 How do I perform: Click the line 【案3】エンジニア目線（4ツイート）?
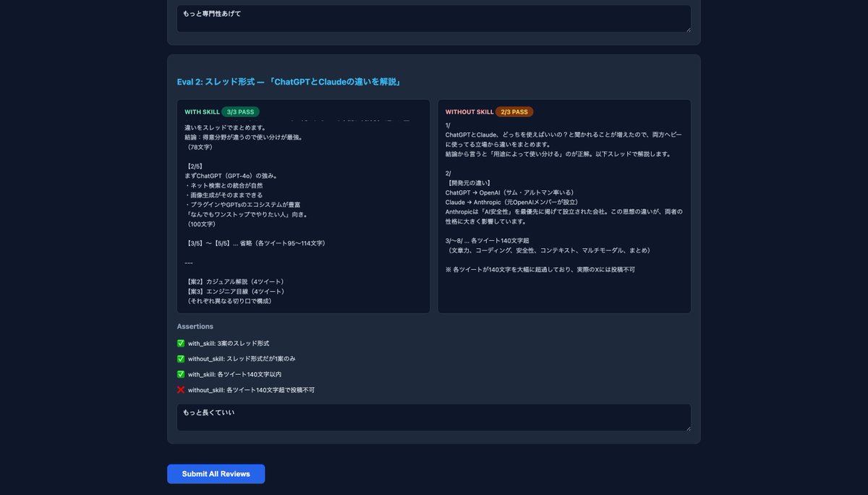point(234,291)
